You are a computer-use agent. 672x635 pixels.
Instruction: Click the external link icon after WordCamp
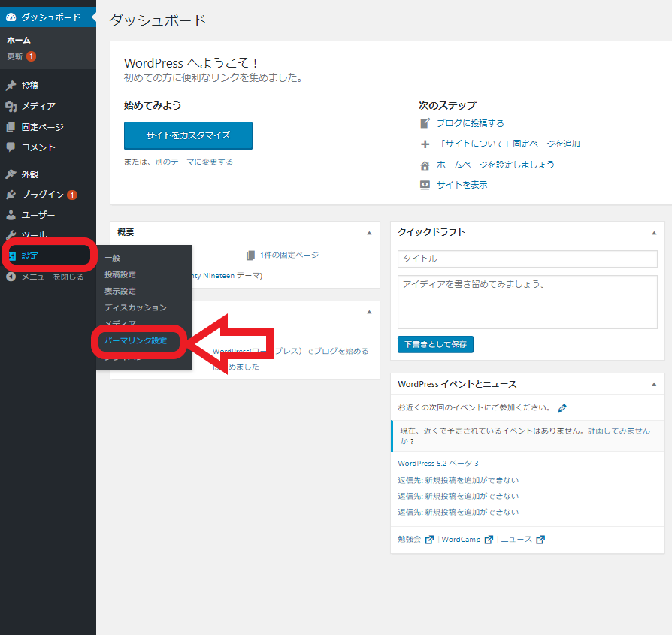coord(489,540)
